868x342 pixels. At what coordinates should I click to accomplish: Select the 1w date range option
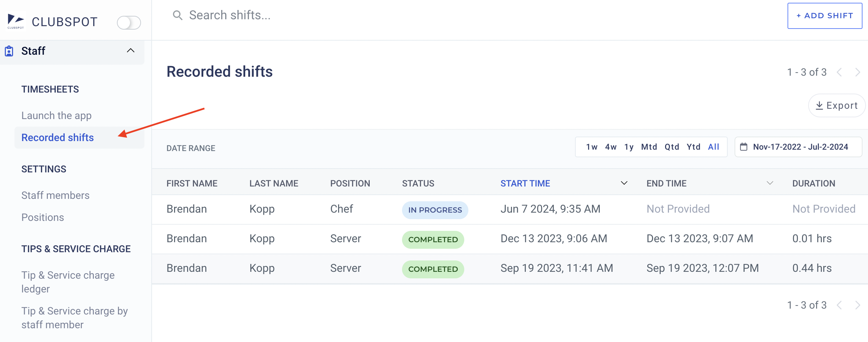click(x=592, y=147)
